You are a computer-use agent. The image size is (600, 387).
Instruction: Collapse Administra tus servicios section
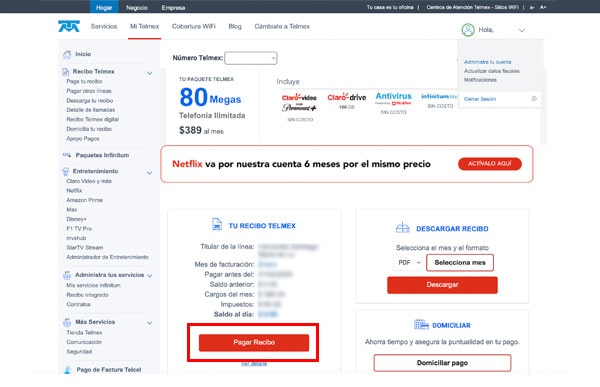150,276
